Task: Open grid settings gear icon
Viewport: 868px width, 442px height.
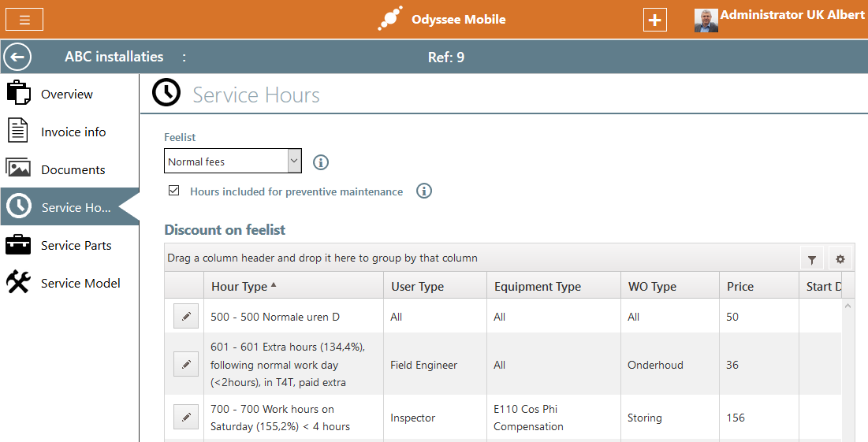Action: tap(840, 259)
